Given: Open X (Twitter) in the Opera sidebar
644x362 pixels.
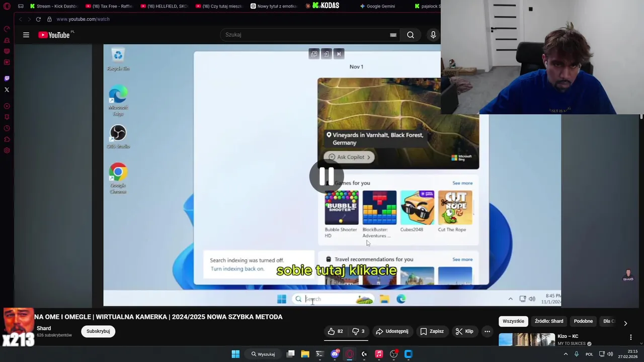Looking at the screenshot, I should click(7, 89).
